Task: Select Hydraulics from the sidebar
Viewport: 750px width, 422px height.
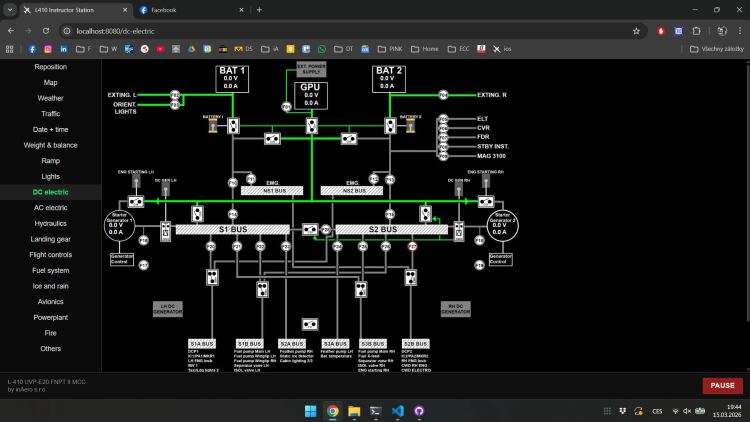Action: pos(50,223)
